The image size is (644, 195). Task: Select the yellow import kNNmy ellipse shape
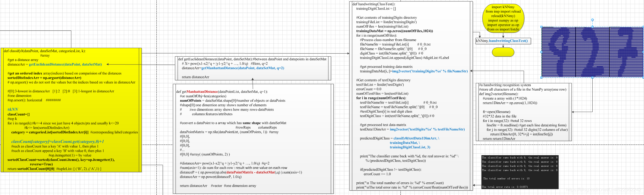(x=503, y=18)
